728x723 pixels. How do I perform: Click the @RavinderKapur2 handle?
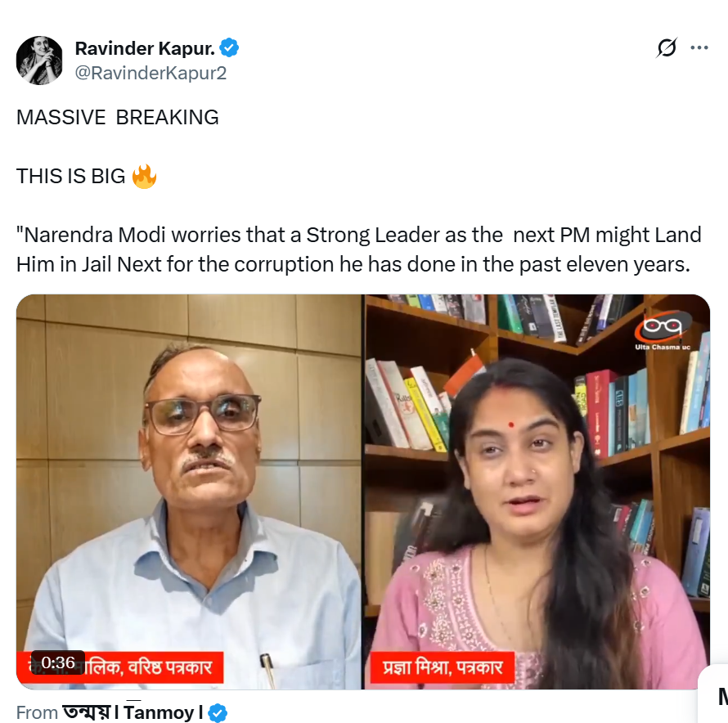pos(151,73)
